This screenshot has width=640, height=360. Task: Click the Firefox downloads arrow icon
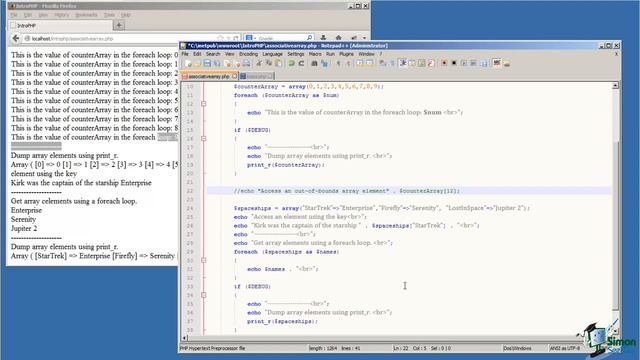(323, 38)
